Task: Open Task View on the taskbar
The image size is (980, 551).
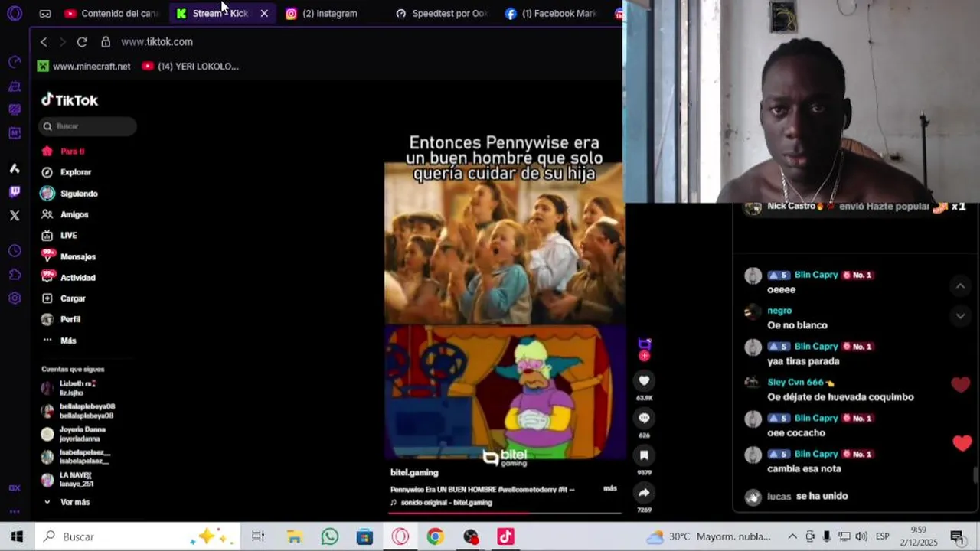Action: point(258,536)
